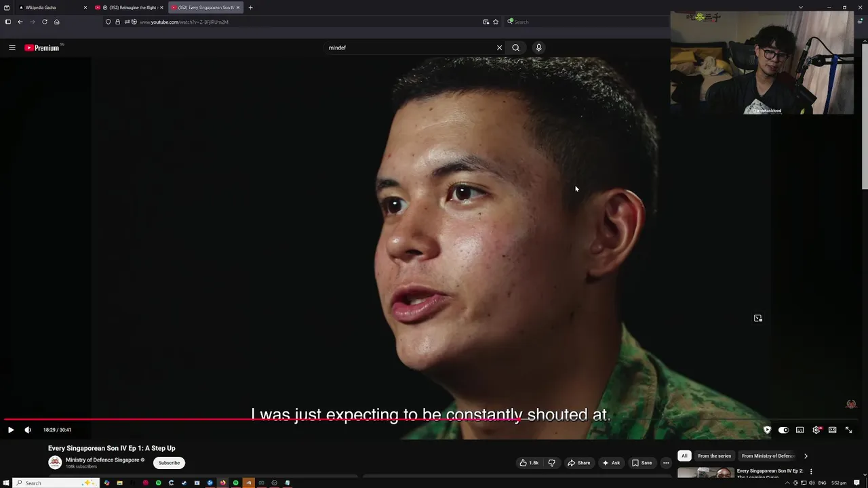Viewport: 868px width, 488px height.
Task: Open picture-in-picture overlay icon on video
Action: (757, 319)
